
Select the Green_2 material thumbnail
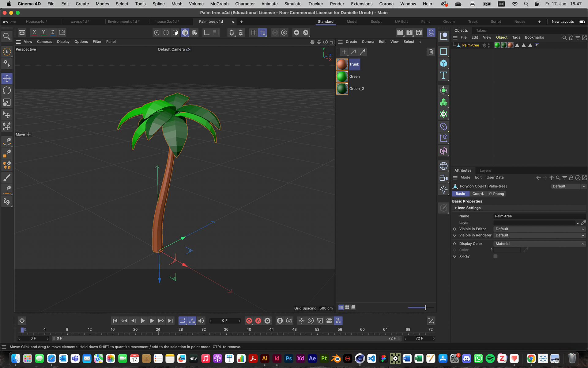(342, 89)
